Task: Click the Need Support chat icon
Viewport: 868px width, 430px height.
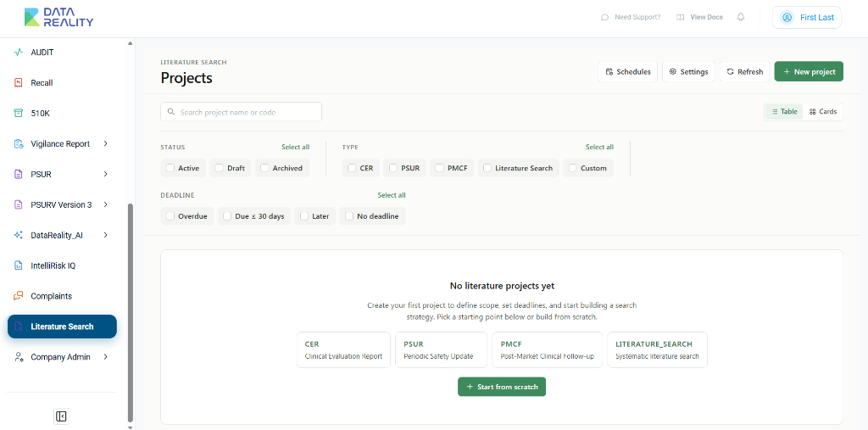Action: (x=604, y=17)
